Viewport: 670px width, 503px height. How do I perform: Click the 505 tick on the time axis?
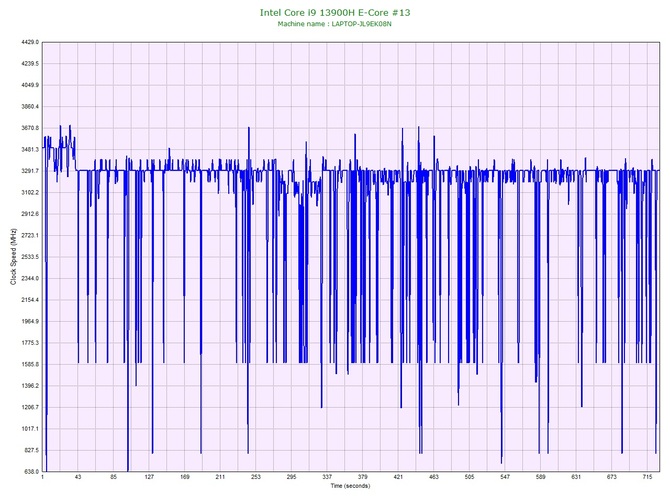[469, 477]
